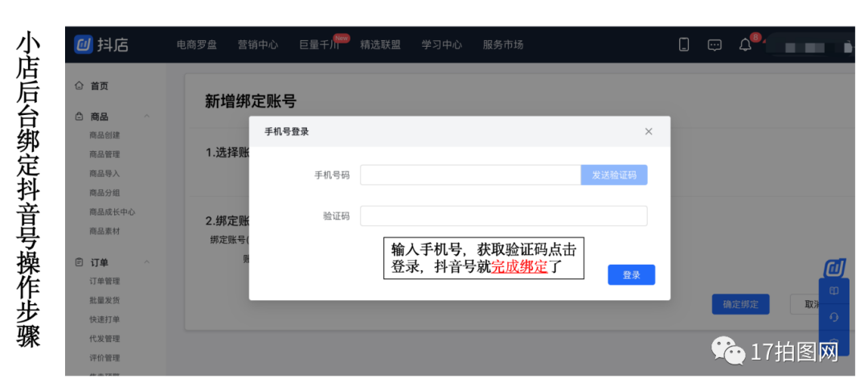The height and width of the screenshot is (391, 868).
Task: Open 订单管理 in the sidebar
Action: tap(104, 281)
